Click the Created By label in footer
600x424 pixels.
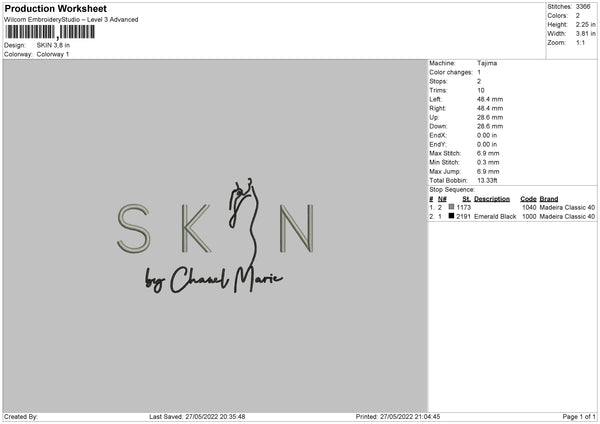pyautogui.click(x=21, y=417)
